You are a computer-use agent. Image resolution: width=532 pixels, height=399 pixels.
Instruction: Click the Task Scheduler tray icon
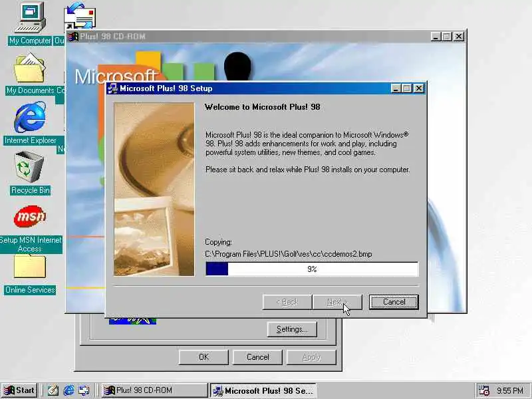point(483,390)
